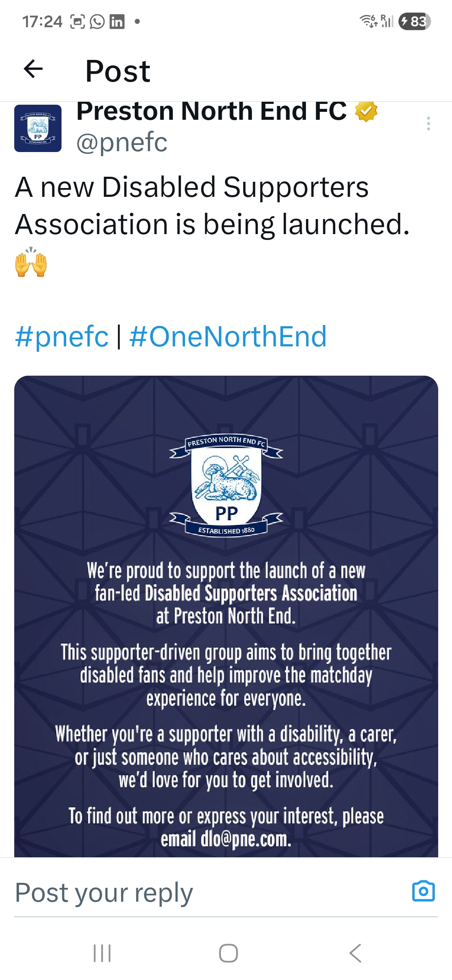Screen dimensions: 452x980
Task: Tap the Wi-Fi status icon
Action: [368, 21]
